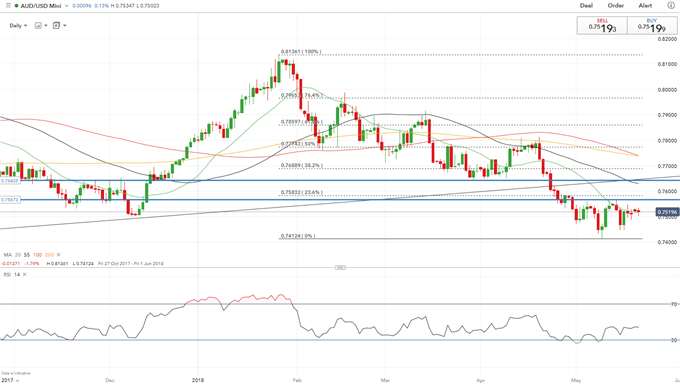Click the chart type icon
The height and width of the screenshot is (384, 680).
(38, 26)
